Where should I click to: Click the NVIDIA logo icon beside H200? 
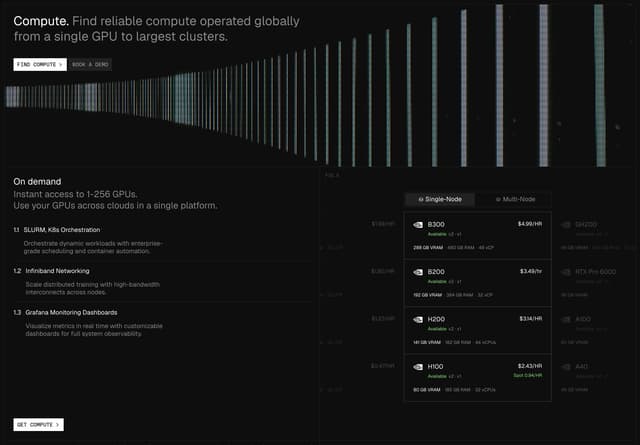[418, 319]
